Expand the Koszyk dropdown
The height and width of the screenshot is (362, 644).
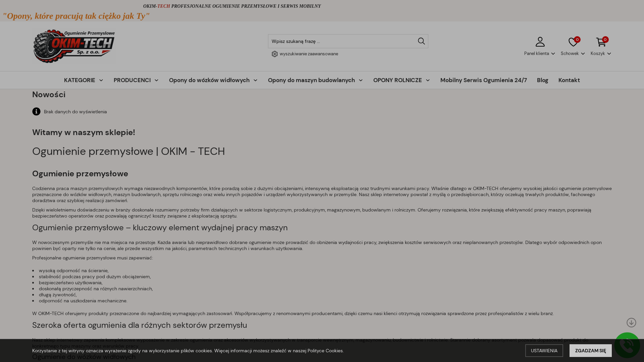point(601,54)
